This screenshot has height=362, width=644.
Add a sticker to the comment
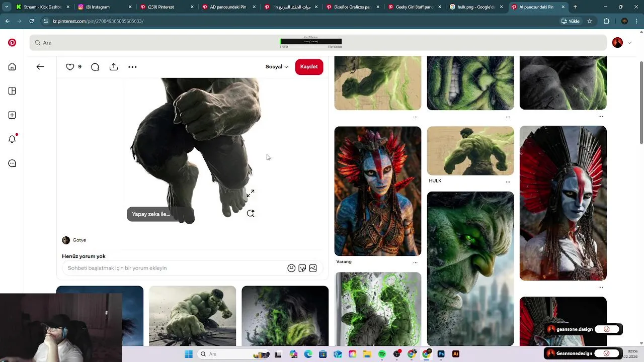click(x=302, y=268)
